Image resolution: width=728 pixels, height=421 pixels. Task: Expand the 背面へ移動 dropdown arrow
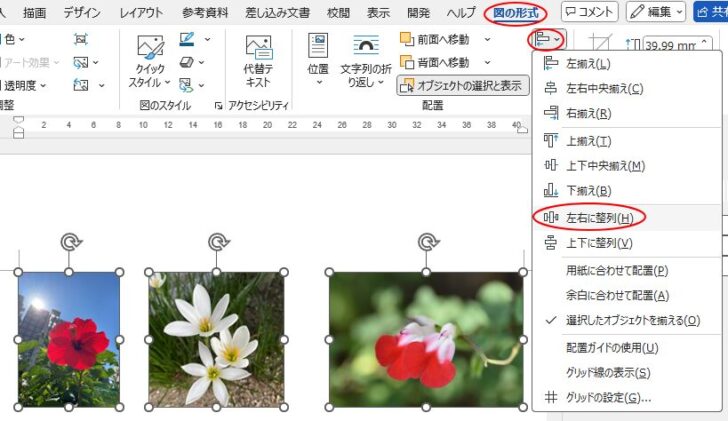point(487,62)
